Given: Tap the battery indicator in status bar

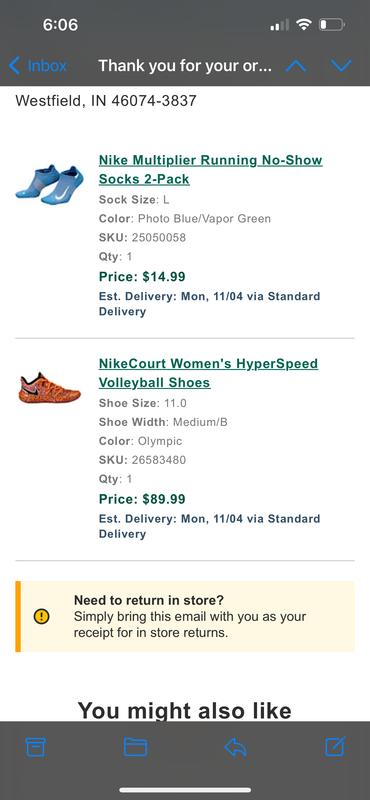Looking at the screenshot, I should click(x=332, y=24).
